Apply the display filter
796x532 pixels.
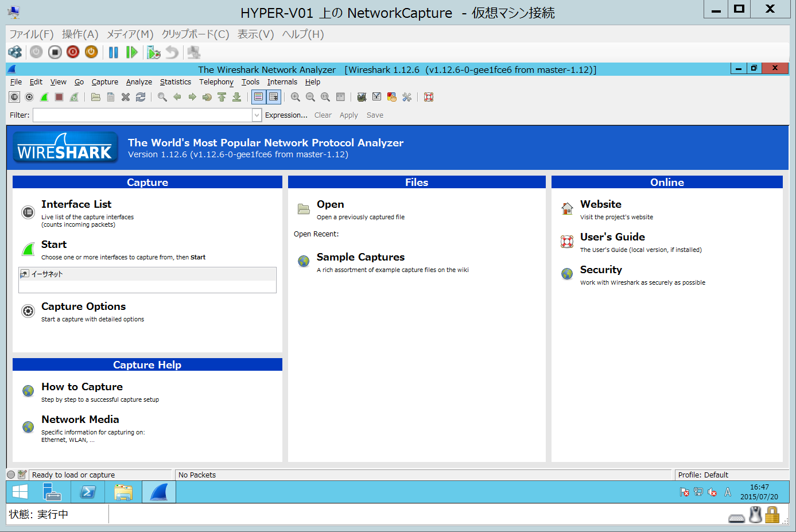pos(349,115)
